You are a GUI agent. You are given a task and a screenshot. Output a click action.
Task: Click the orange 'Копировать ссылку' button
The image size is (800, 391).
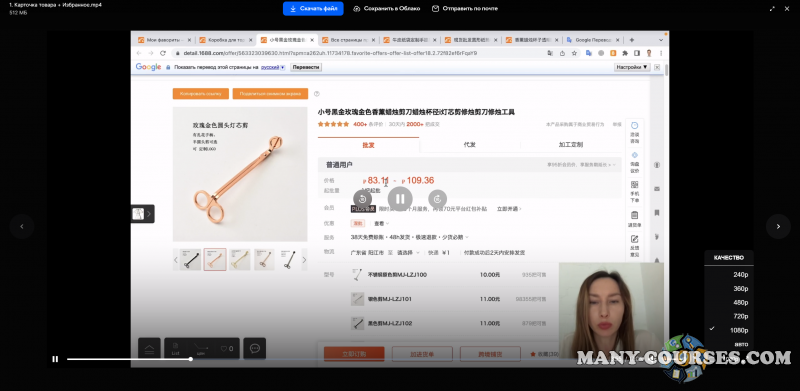200,93
